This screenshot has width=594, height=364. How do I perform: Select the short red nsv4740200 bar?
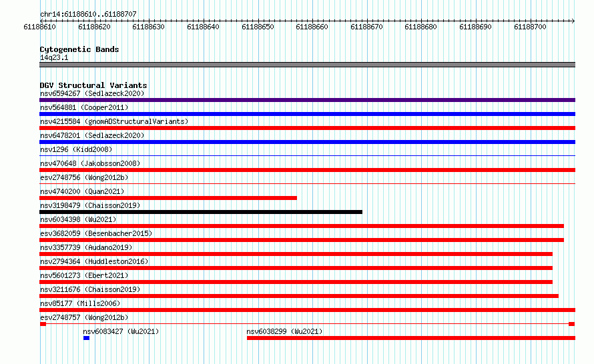pos(168,198)
